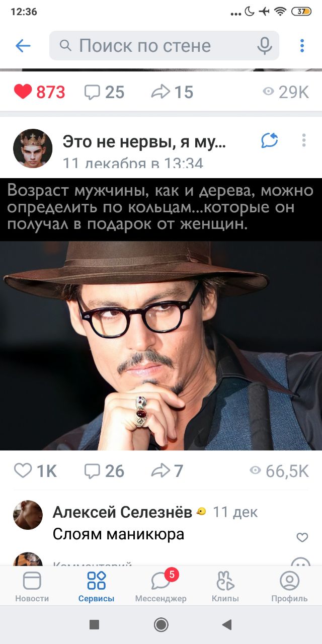Open the three-dot menu in top bar
The height and width of the screenshot is (644, 322).
pos(302,46)
